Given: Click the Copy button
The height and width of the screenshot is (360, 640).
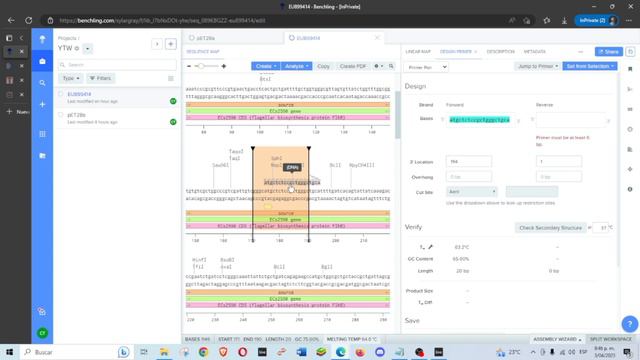Looking at the screenshot, I should [323, 66].
